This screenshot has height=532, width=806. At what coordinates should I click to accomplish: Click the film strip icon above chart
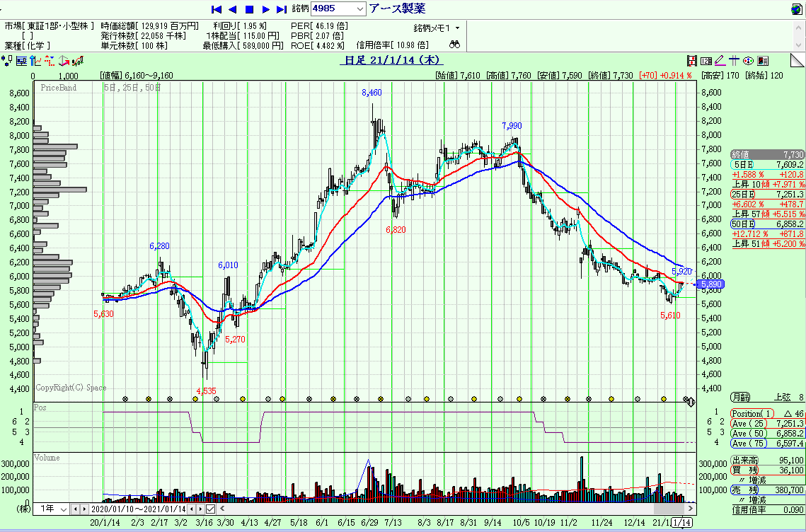pyautogui.click(x=693, y=61)
